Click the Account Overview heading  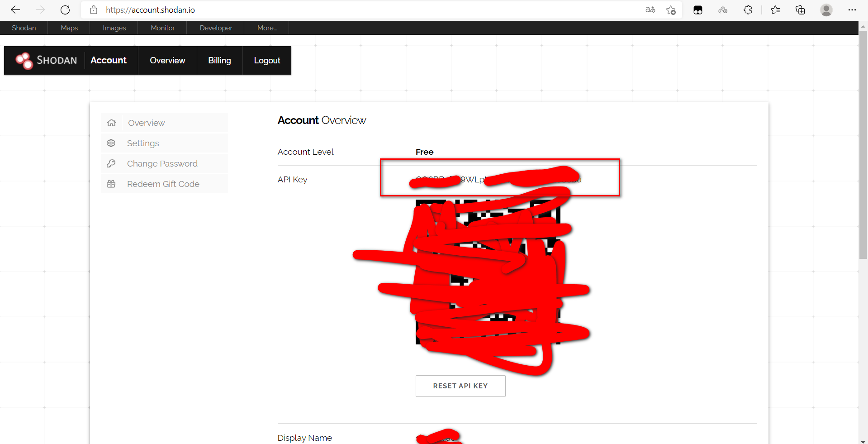click(322, 120)
